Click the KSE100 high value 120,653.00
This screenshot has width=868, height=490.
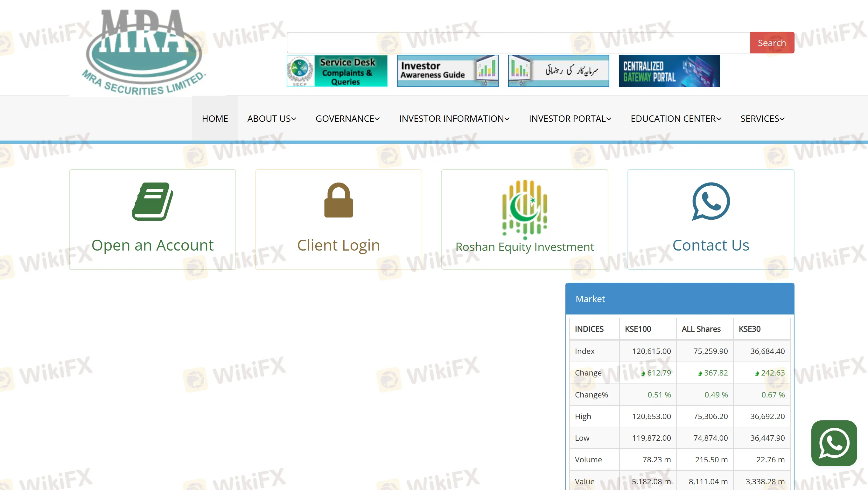point(651,416)
